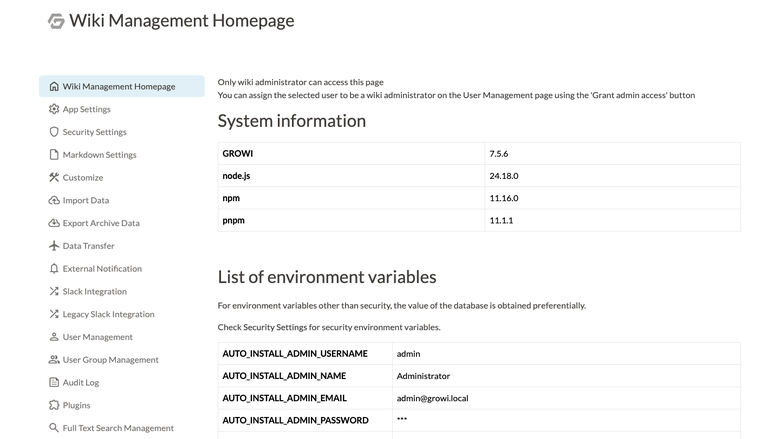Screen dimensions: 780x439
Task: Click the airplane icon for Data Transfer
Action: (x=54, y=246)
